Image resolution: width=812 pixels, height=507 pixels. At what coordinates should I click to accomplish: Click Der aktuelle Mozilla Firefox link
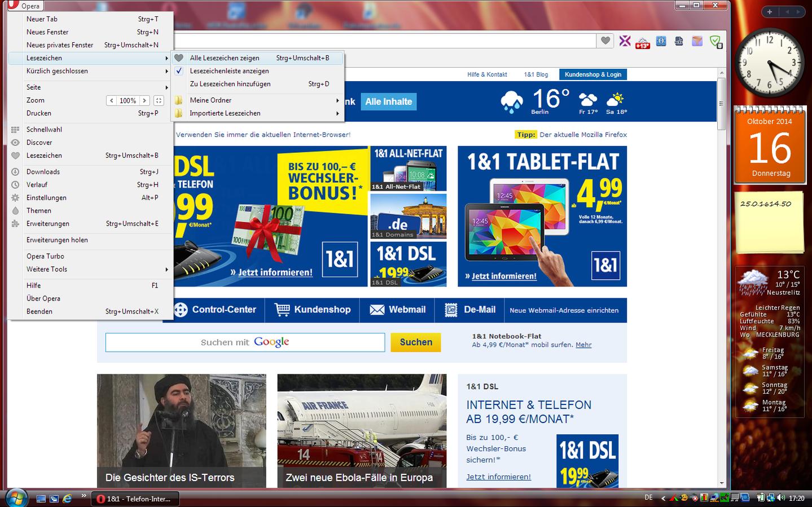583,135
